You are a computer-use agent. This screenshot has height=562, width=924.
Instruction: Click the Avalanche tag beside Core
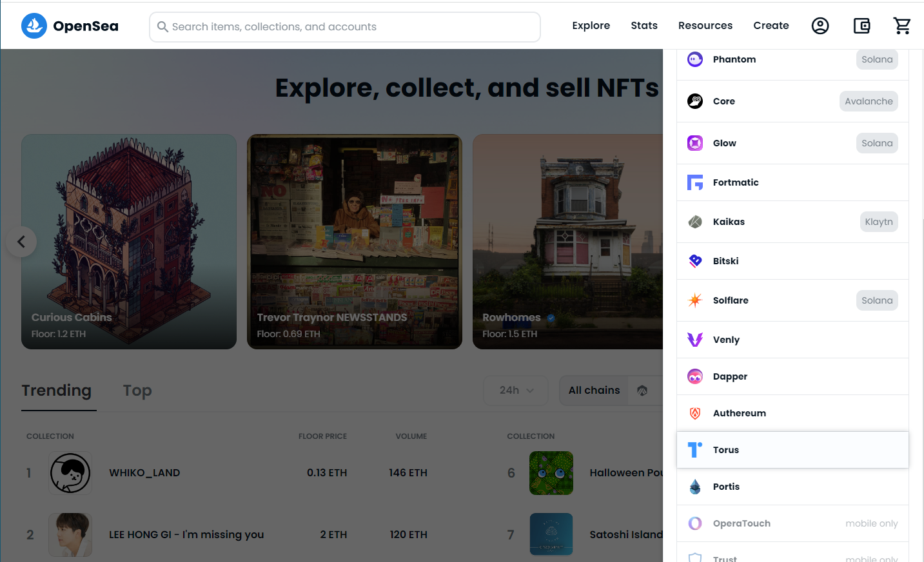tap(869, 101)
